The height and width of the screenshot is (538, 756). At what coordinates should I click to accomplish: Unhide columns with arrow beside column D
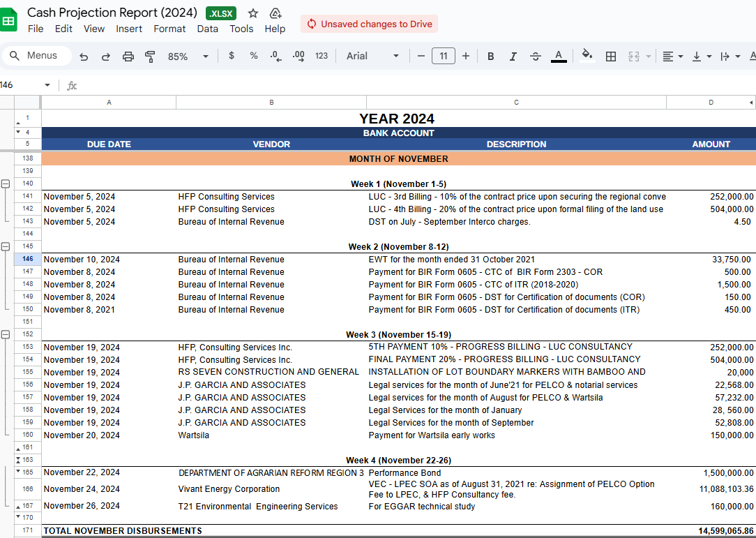click(x=751, y=103)
